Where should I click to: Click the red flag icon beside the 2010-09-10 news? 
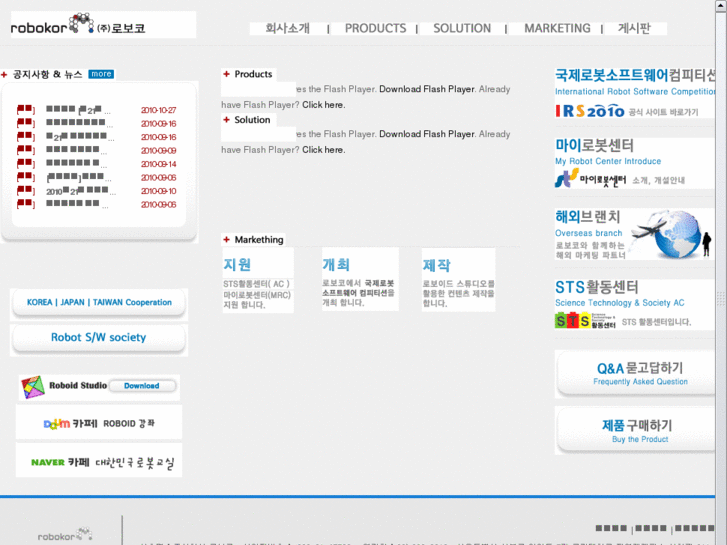coord(26,191)
